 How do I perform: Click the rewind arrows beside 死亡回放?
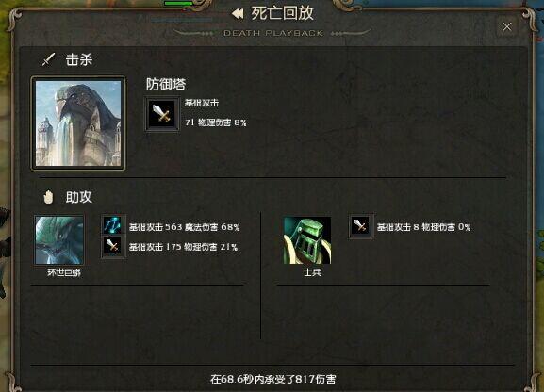238,14
